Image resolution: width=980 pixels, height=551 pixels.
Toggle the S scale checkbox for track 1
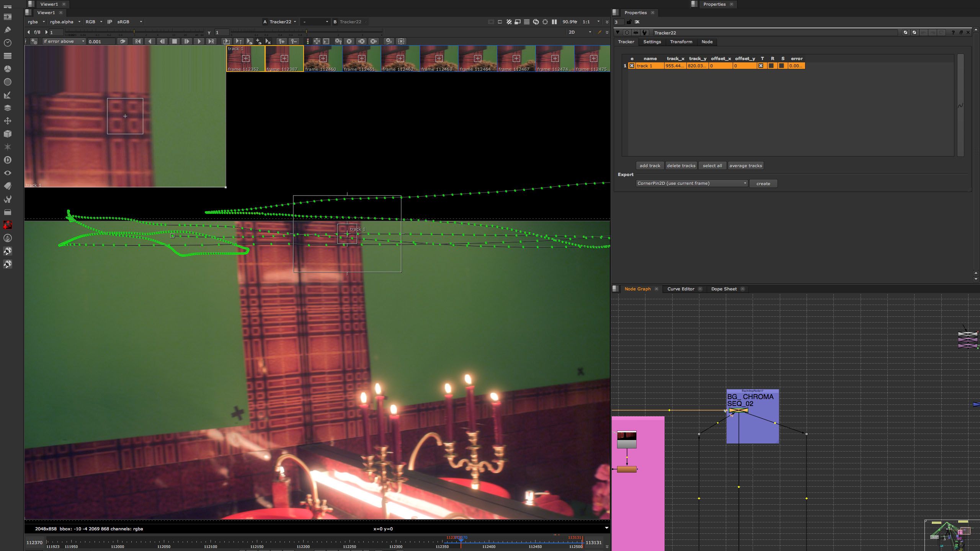click(781, 66)
